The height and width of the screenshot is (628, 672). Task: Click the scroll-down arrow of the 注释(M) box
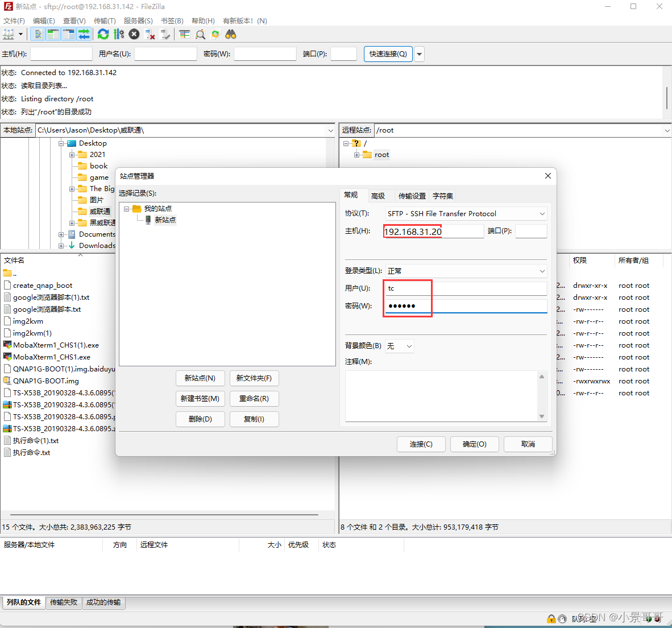click(x=542, y=416)
